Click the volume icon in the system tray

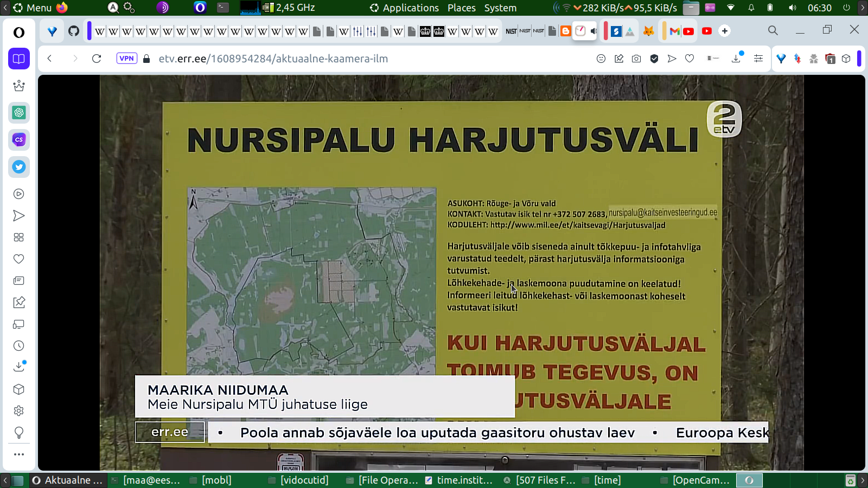(793, 8)
